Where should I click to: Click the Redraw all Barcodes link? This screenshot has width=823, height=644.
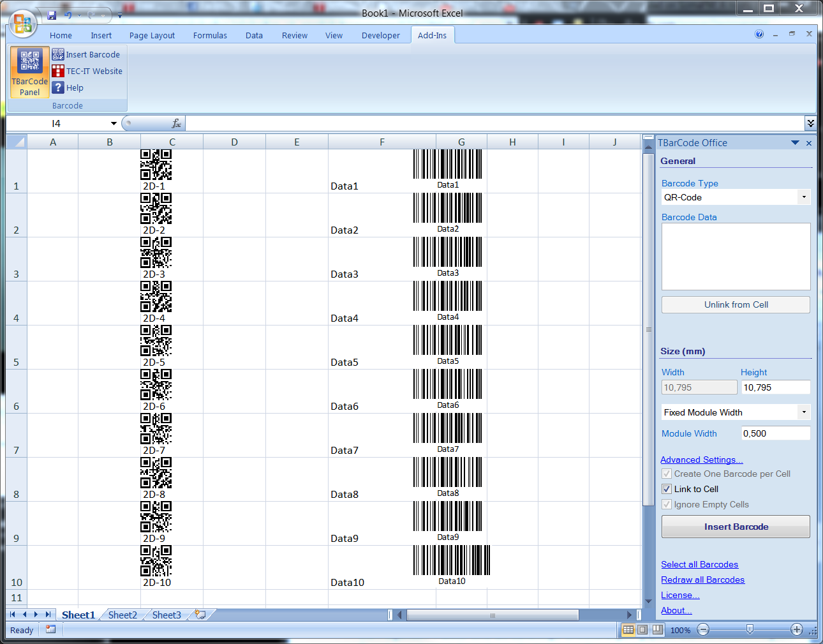[702, 580]
